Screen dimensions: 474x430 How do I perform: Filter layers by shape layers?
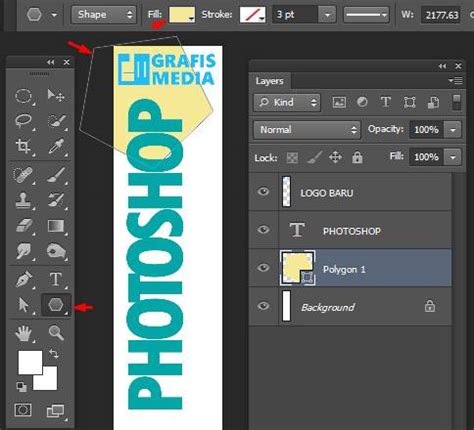coord(409,102)
